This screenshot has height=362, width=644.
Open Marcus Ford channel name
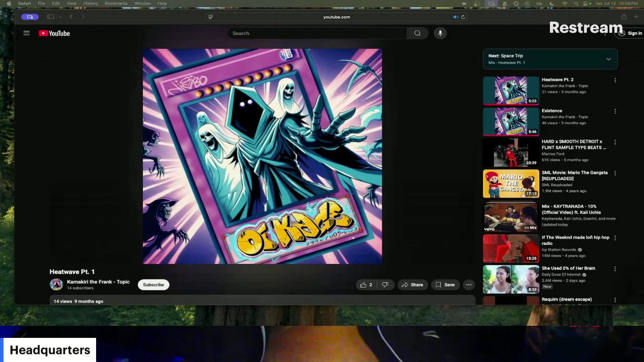click(x=553, y=154)
